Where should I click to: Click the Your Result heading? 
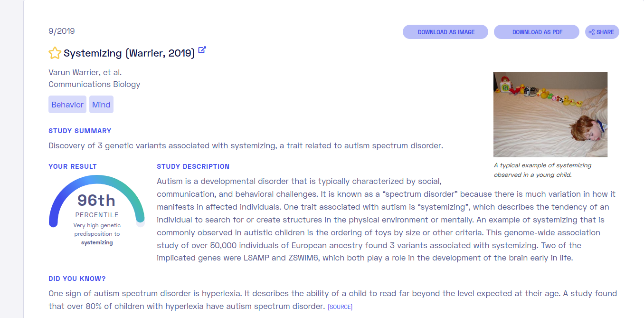pyautogui.click(x=73, y=166)
